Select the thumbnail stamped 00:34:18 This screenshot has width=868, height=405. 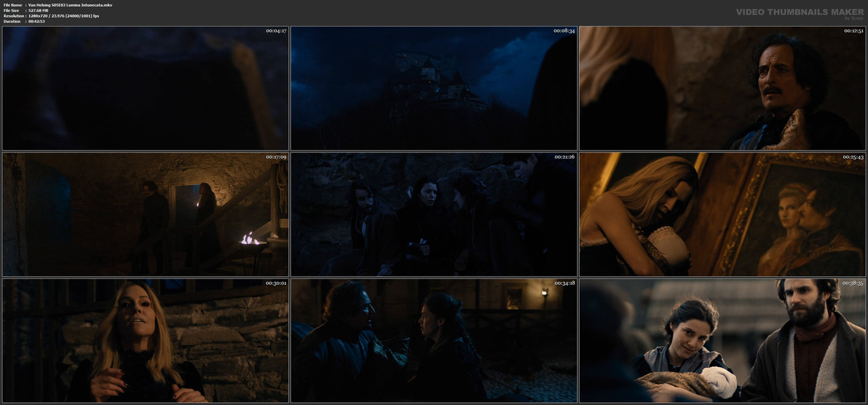coord(434,341)
